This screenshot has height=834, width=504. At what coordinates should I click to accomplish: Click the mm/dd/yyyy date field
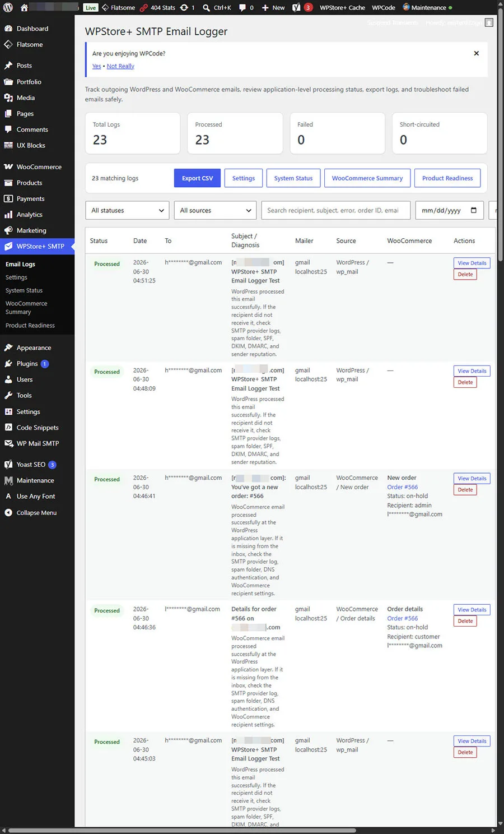click(450, 211)
